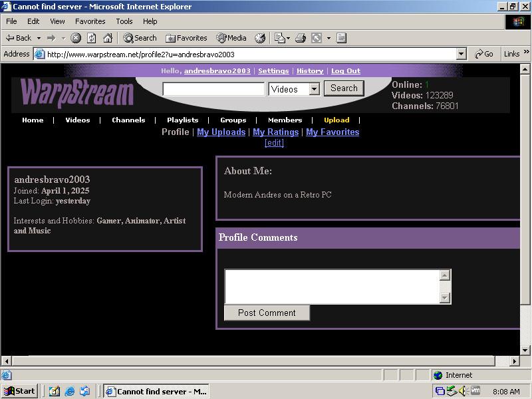Click the Show Desktop Quick Launch icon

[54, 392]
